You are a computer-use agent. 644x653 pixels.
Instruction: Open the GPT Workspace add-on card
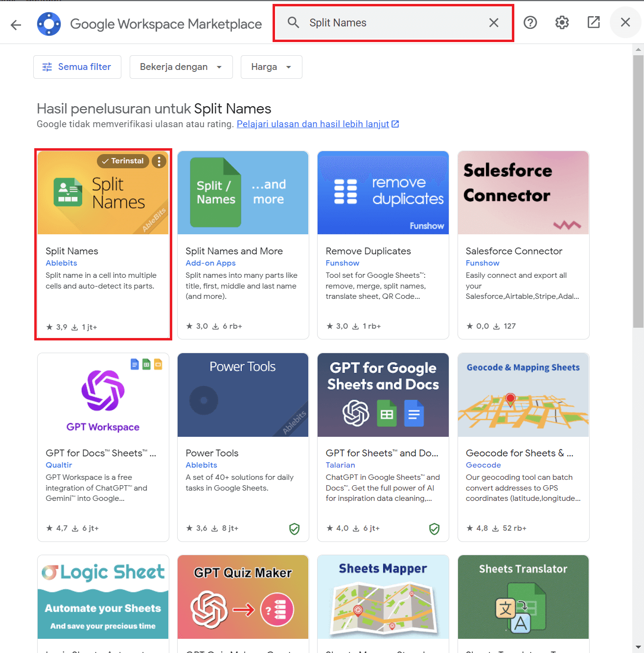[x=103, y=447]
